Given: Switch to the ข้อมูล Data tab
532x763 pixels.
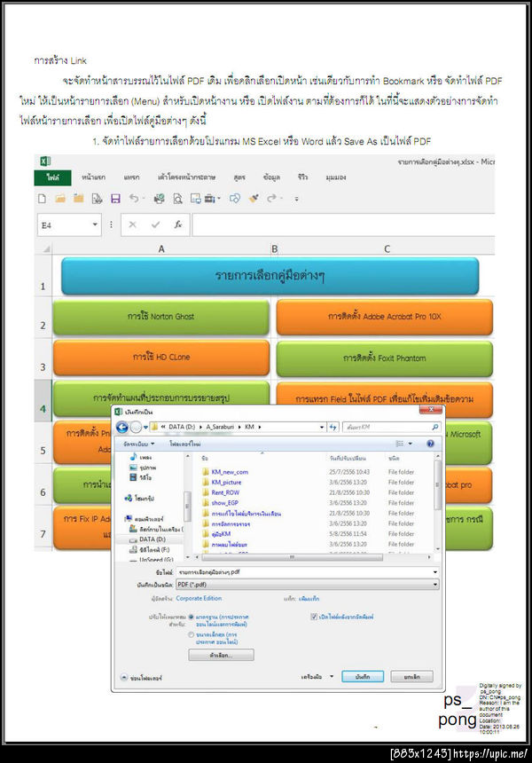Looking at the screenshot, I should (271, 177).
